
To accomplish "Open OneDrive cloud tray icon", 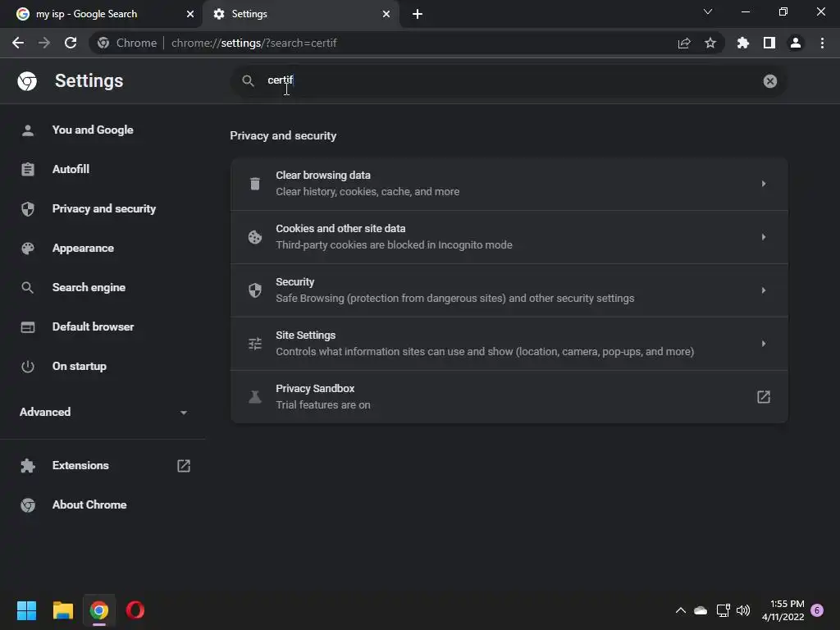I will click(x=701, y=610).
